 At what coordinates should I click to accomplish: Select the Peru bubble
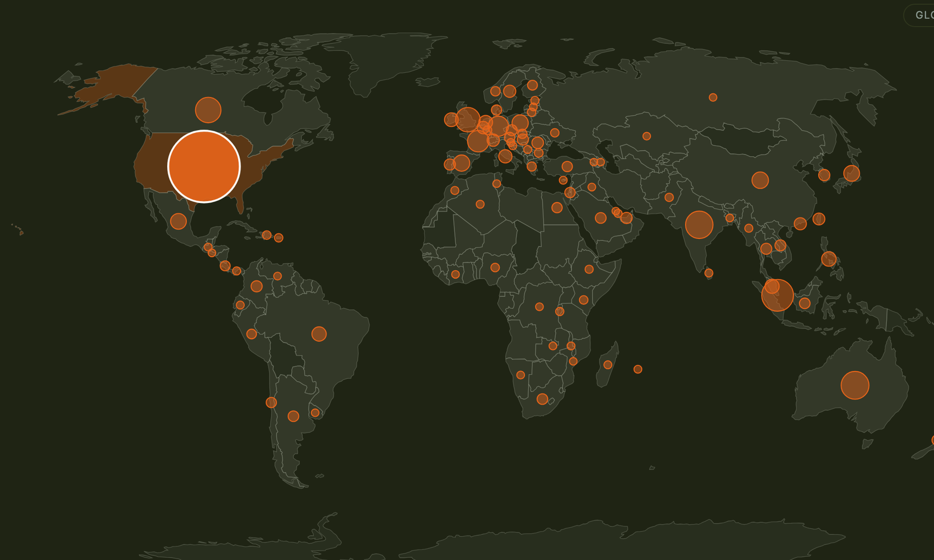[x=251, y=334]
